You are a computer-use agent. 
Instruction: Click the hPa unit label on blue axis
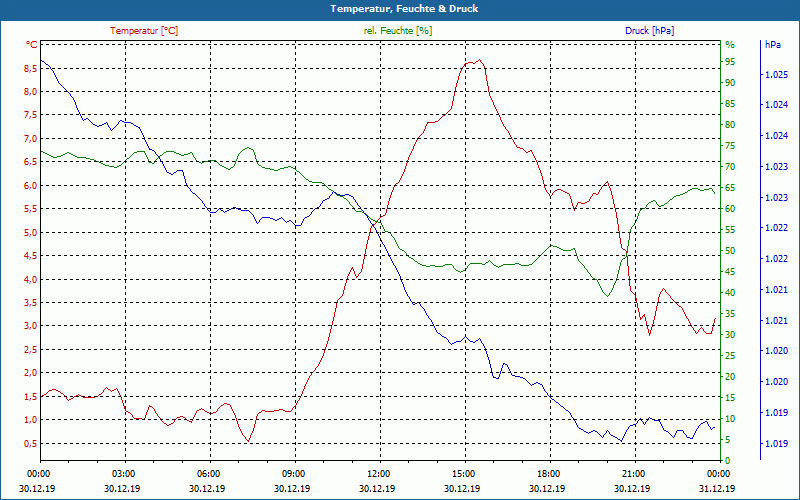772,45
